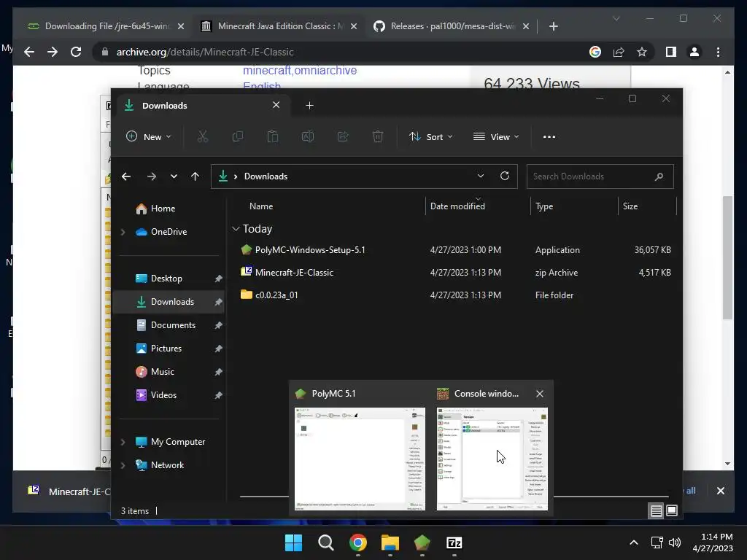Click the Share icon in Explorer toolbar

pyautogui.click(x=343, y=136)
